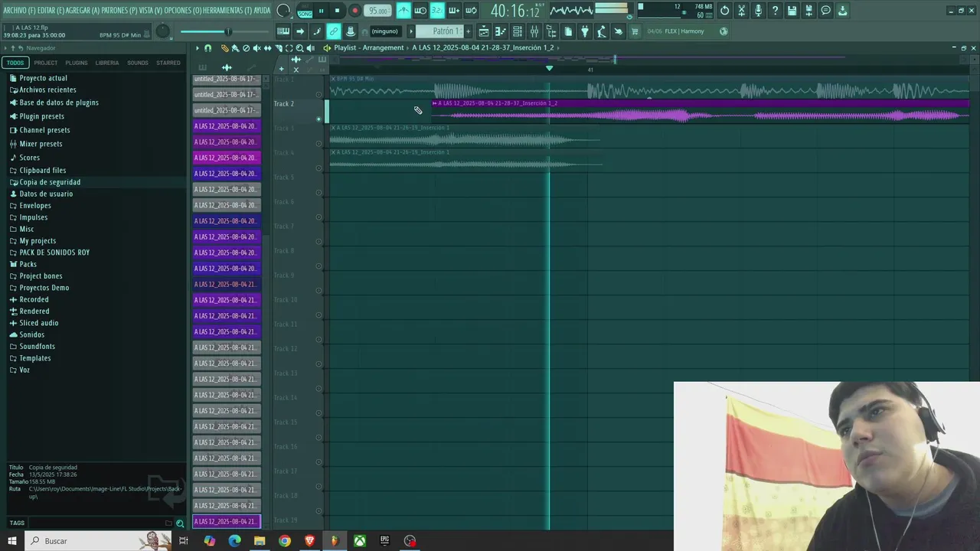Select the slip tool in playlist toolbar
980x551 pixels.
(267, 47)
